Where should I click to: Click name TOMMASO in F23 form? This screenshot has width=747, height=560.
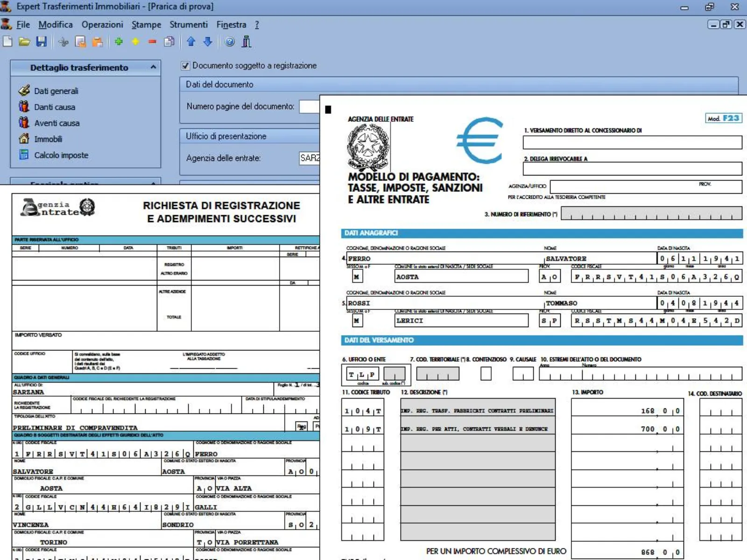pos(562,303)
